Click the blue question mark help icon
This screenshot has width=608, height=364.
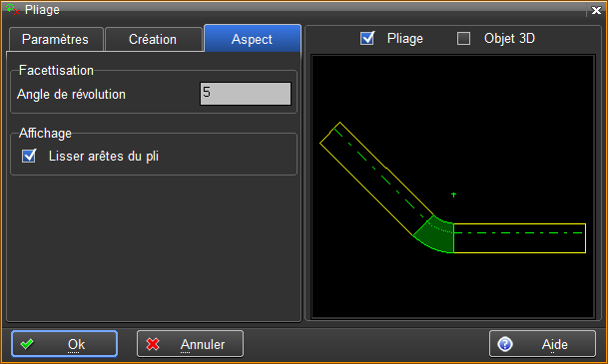tap(505, 344)
